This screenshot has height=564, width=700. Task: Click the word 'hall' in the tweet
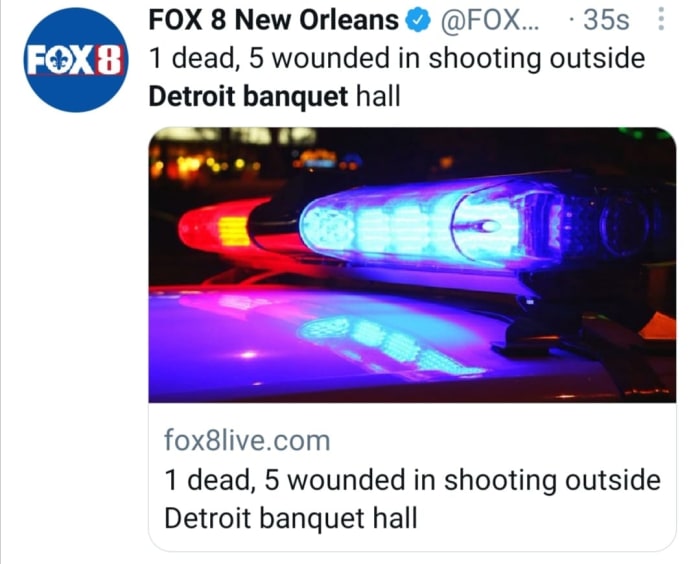[378, 97]
